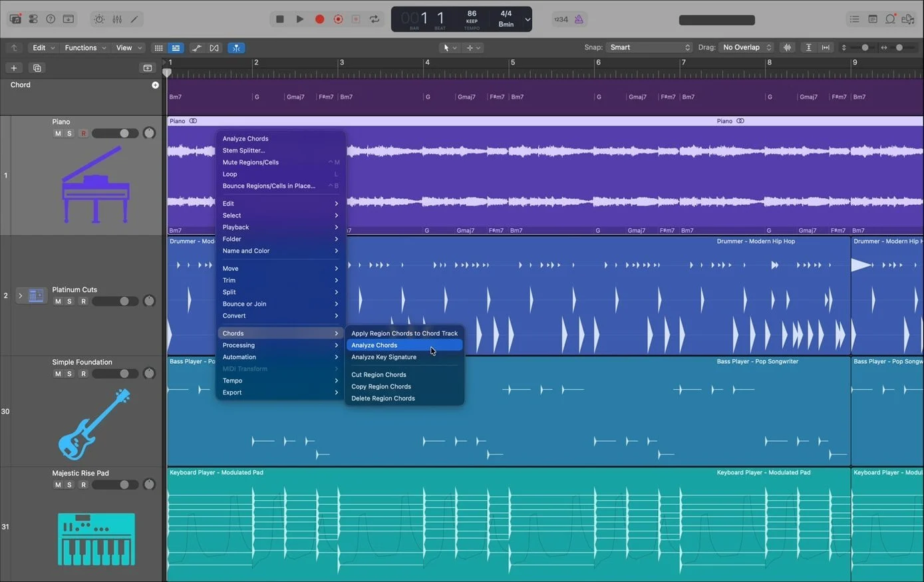Select Stem Splitter from context menu

(x=243, y=150)
